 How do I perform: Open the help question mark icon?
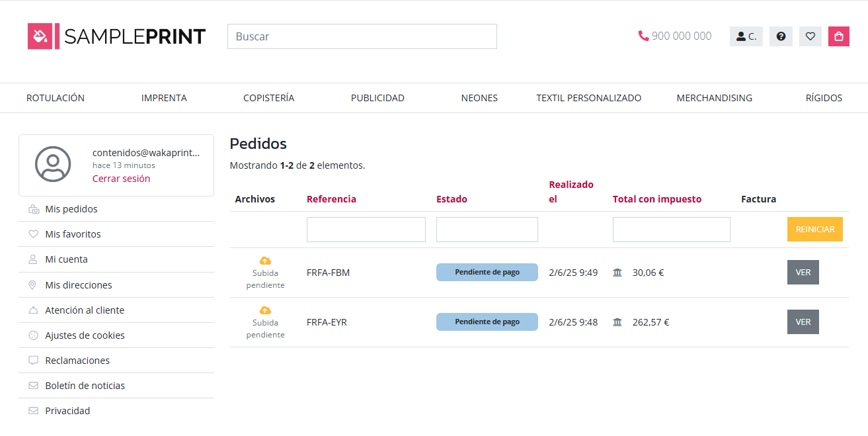point(781,36)
